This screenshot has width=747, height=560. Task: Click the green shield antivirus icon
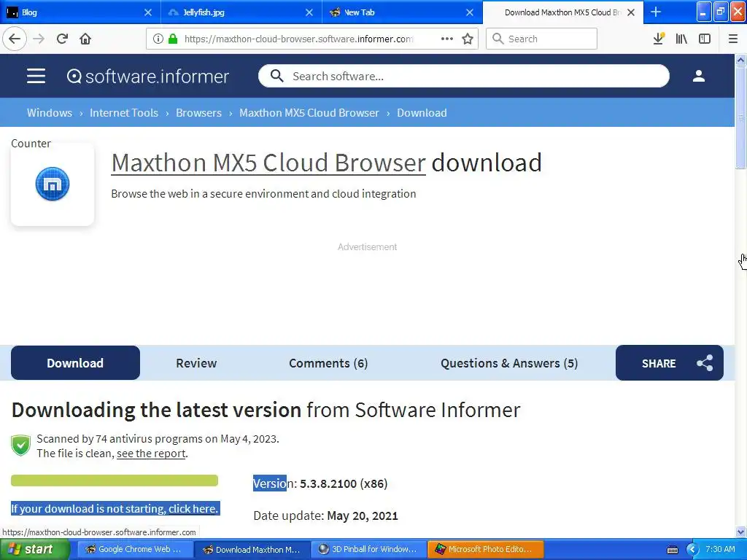20,446
